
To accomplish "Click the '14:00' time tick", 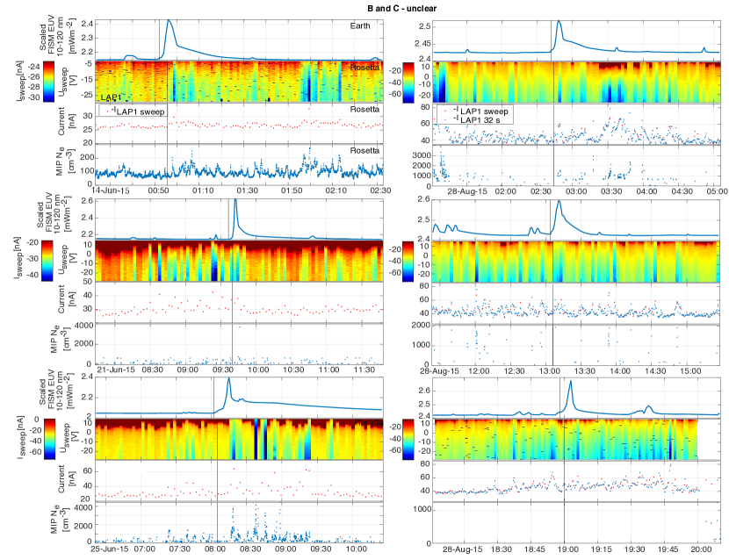I will [x=620, y=371].
